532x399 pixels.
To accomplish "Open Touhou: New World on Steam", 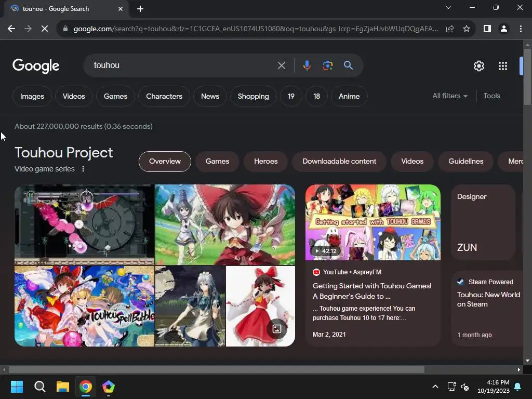I will click(x=488, y=300).
